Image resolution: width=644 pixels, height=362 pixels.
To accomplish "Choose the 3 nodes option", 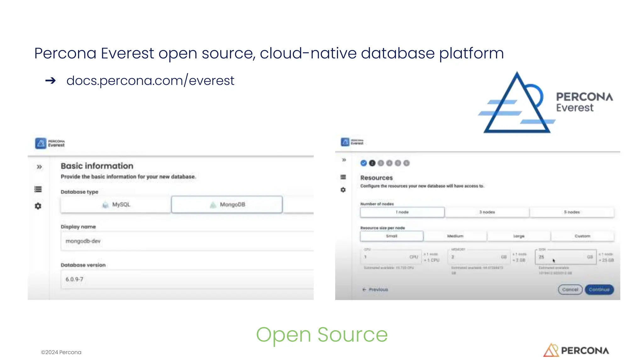I will pyautogui.click(x=487, y=212).
